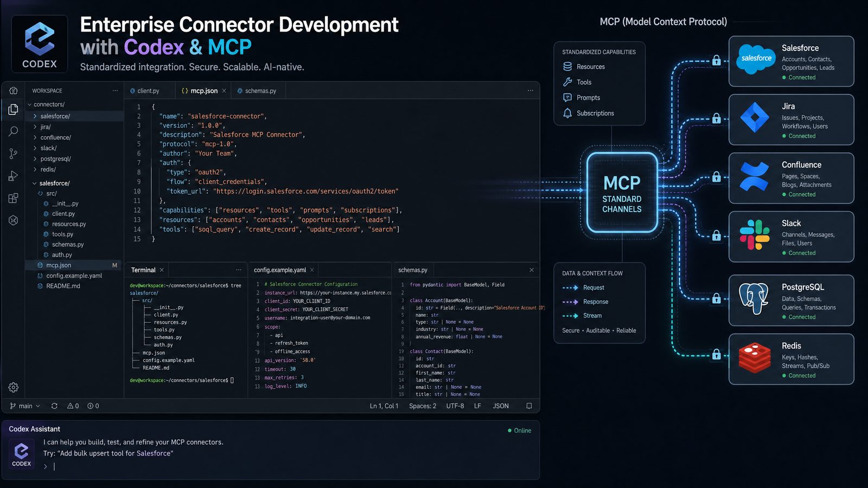This screenshot has height=488, width=868.
Task: Close the mcp.json editor tab
Action: [224, 91]
